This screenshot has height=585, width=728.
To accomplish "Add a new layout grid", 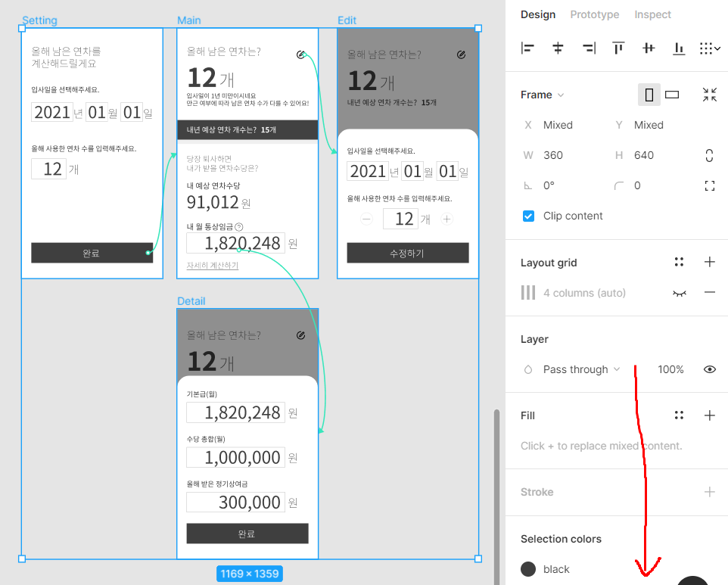I will coord(709,263).
